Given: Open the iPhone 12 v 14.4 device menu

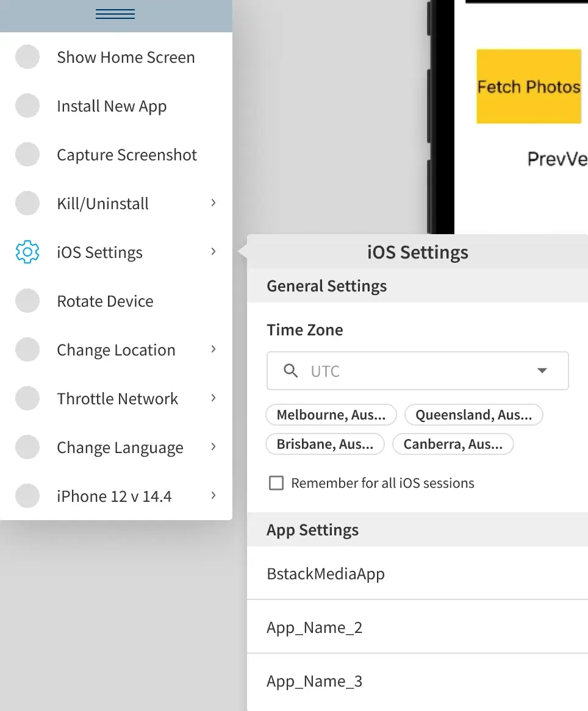Looking at the screenshot, I should 115,496.
